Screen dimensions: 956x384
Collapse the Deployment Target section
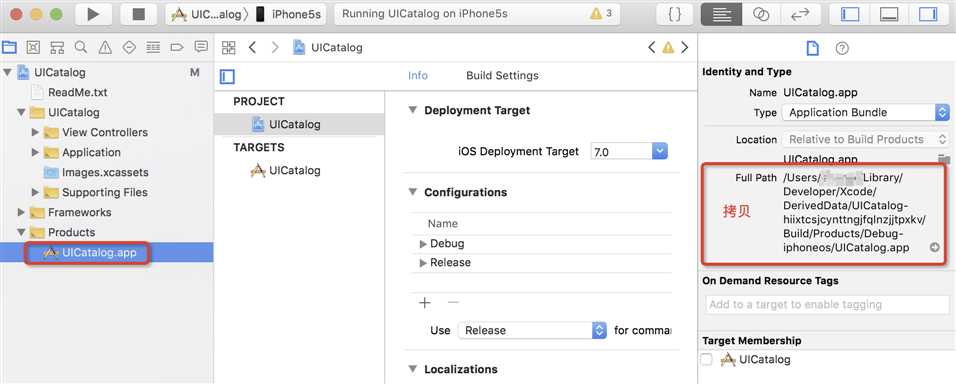click(x=413, y=110)
